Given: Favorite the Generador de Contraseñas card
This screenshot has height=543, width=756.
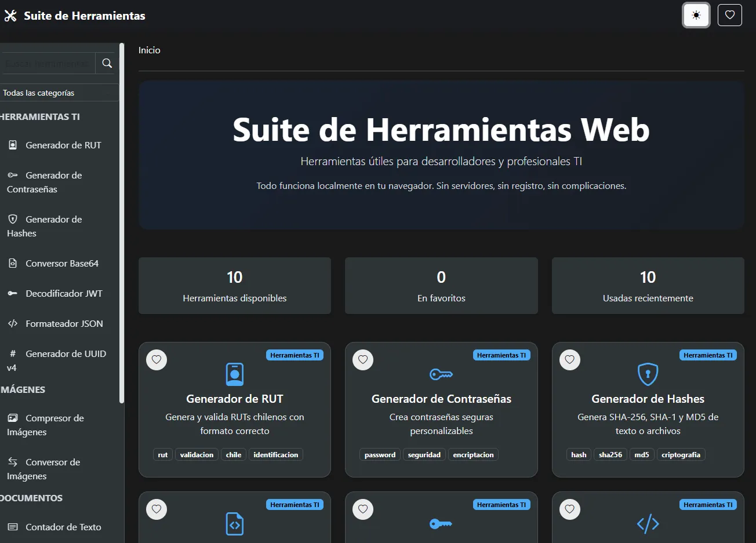Looking at the screenshot, I should click(x=363, y=359).
